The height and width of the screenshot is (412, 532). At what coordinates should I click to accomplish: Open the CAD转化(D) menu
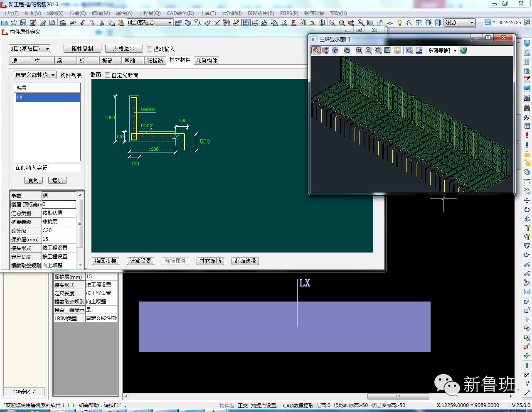[180, 13]
